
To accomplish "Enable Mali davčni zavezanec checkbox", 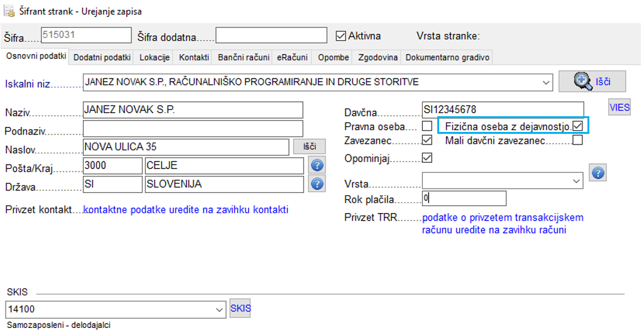I will (577, 141).
